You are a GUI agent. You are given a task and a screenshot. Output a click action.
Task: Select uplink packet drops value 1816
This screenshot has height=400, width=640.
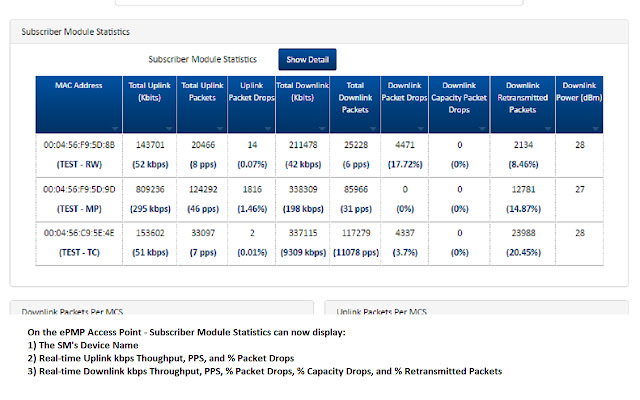252,189
